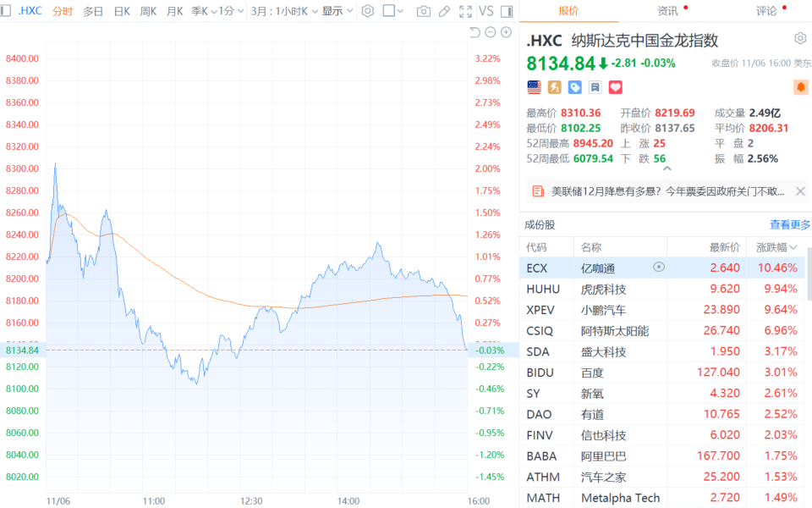Image resolution: width=812 pixels, height=508 pixels.
Task: Zoom in chart with plus icon
Action: pyautogui.click(x=507, y=33)
